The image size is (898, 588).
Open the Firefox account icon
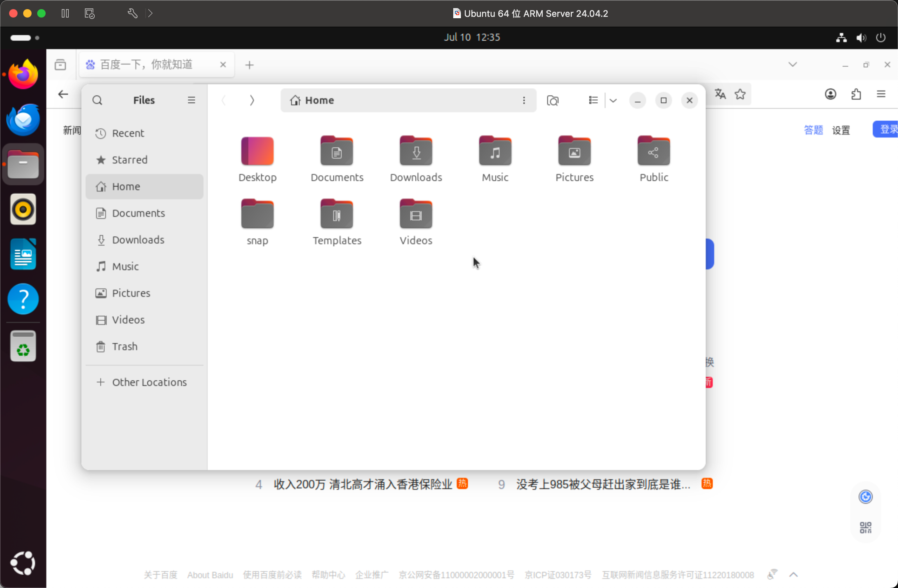pyautogui.click(x=830, y=94)
